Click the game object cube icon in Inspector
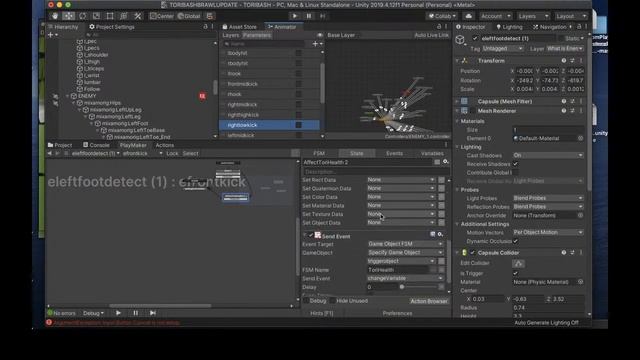Image resolution: width=640 pixels, height=360 pixels. click(460, 40)
